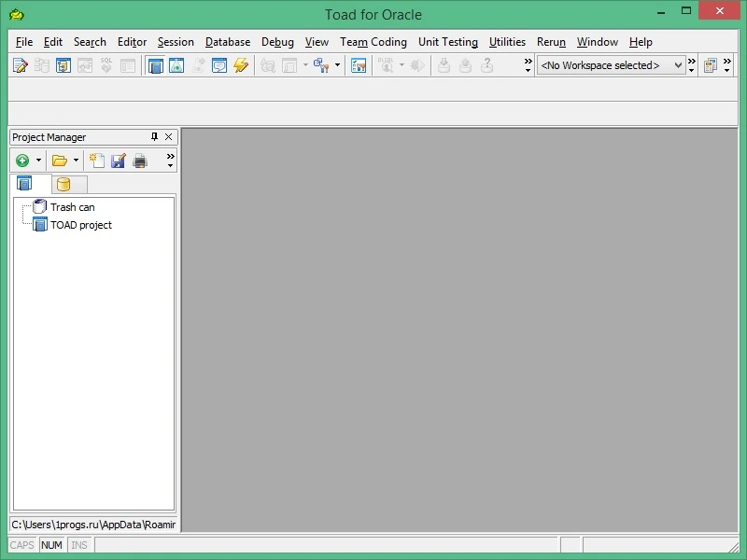Click the C:\Users\1progs.ru path bar
Viewport: 747px width, 560px height.
(x=93, y=525)
